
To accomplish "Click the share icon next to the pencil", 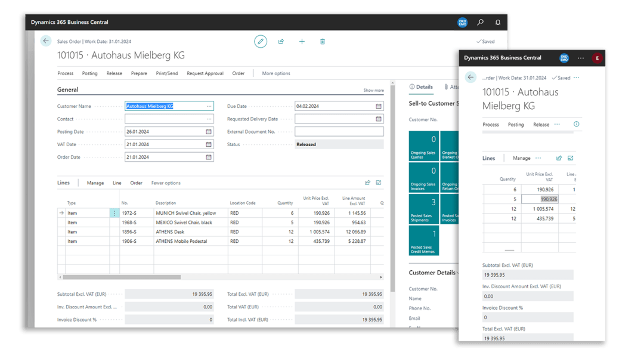I will coord(281,41).
